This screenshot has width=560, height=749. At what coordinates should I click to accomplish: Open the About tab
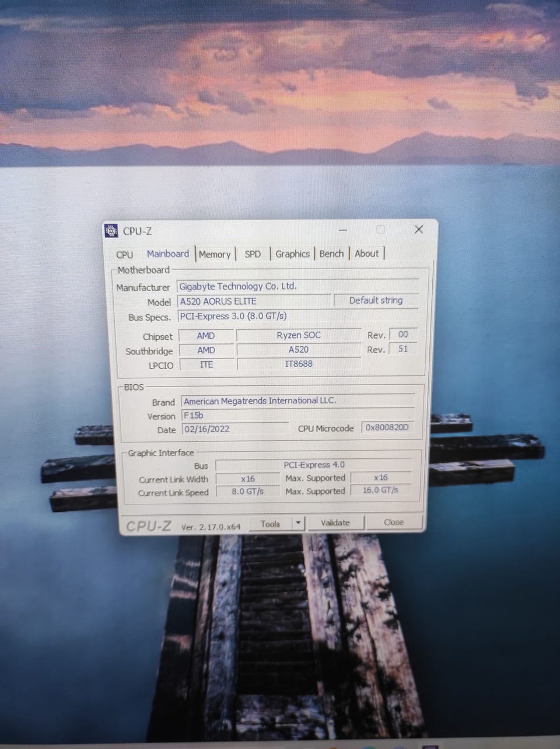tap(366, 253)
